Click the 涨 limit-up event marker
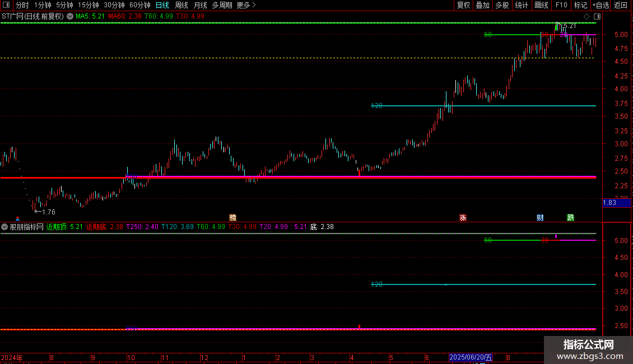The image size is (633, 364). (463, 217)
